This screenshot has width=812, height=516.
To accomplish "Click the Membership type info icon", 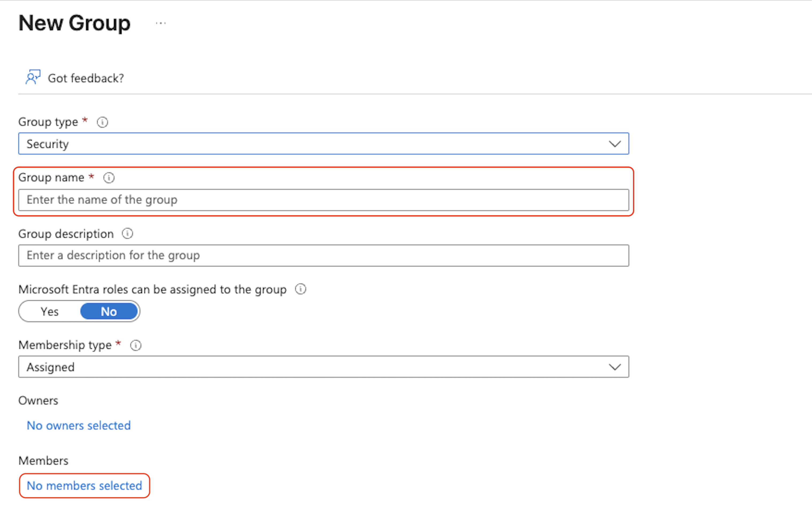I will [136, 345].
